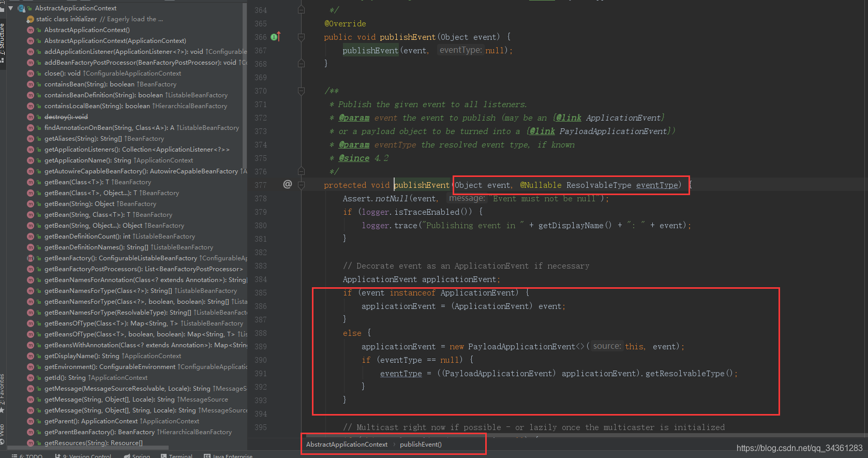868x458 pixels.
Task: Click method icon beside close(): void
Action: click(30, 73)
